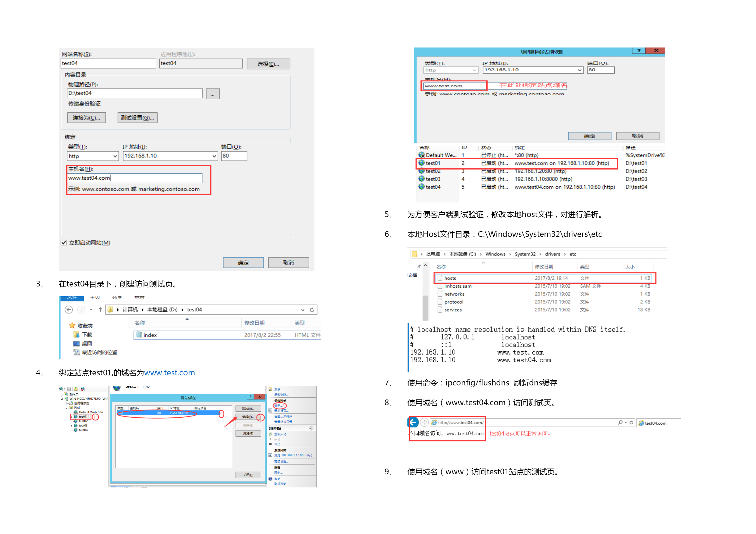Click the physical path browse ... button
Screen dimensions: 756x534
(213, 94)
